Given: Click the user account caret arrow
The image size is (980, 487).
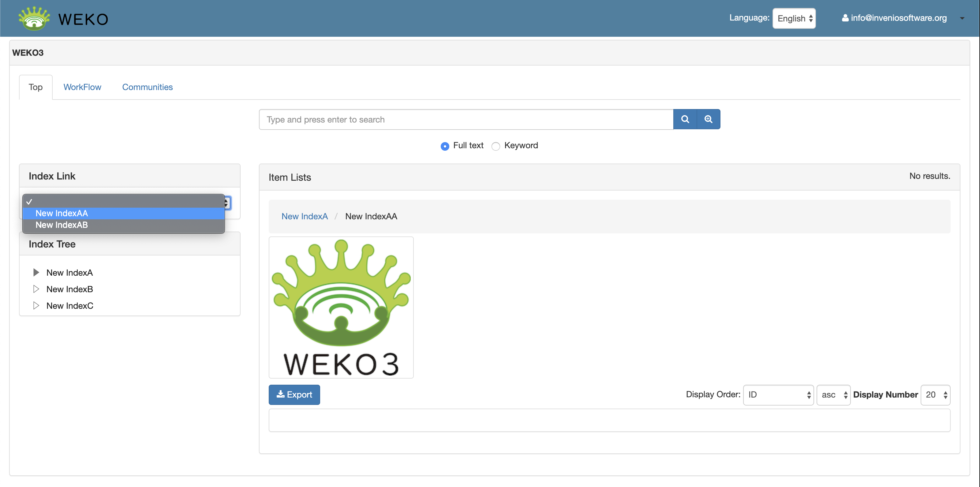Looking at the screenshot, I should tap(962, 18).
